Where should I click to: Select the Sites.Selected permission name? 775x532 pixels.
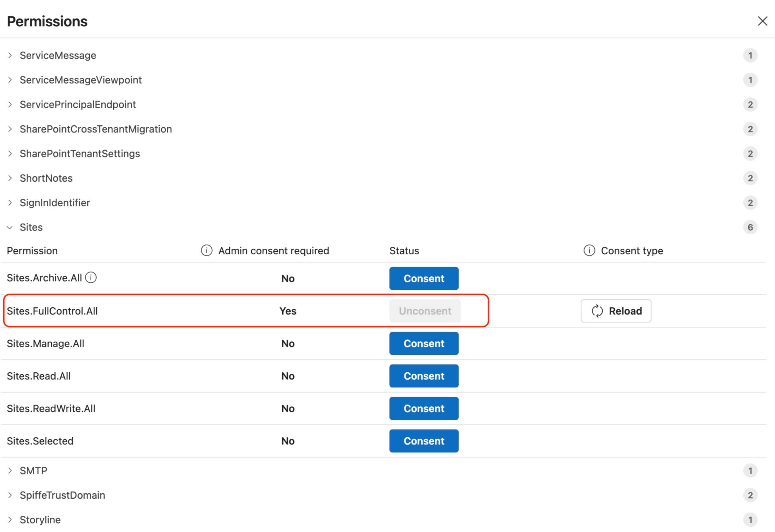(x=40, y=441)
